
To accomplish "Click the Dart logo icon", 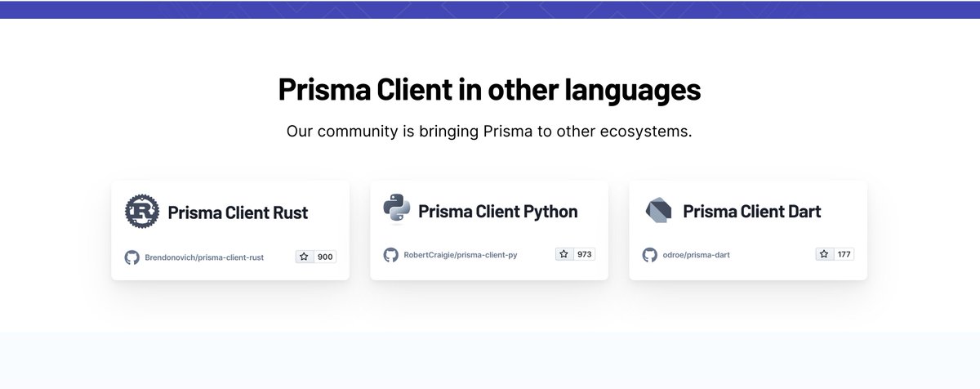I will point(657,210).
